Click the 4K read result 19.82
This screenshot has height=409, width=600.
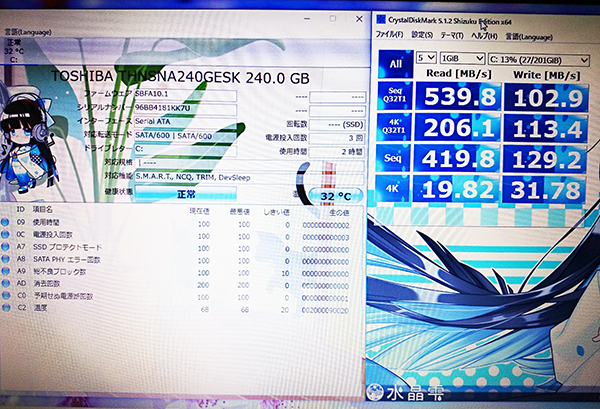(455, 189)
